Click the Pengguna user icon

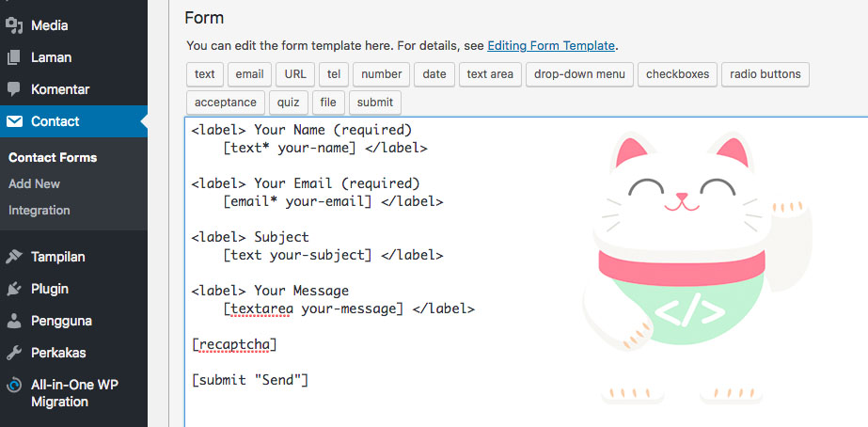pyautogui.click(x=14, y=322)
